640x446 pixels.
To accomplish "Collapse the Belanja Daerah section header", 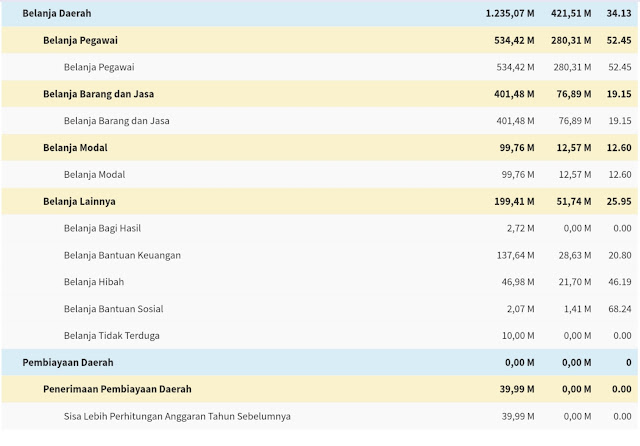I will [58, 14].
